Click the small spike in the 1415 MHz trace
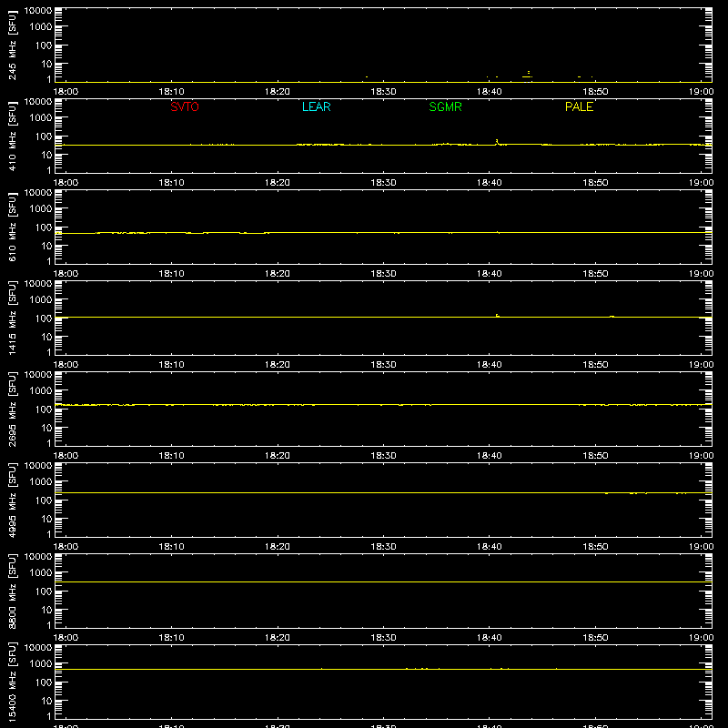Viewport: 728px width, 728px height. [497, 316]
